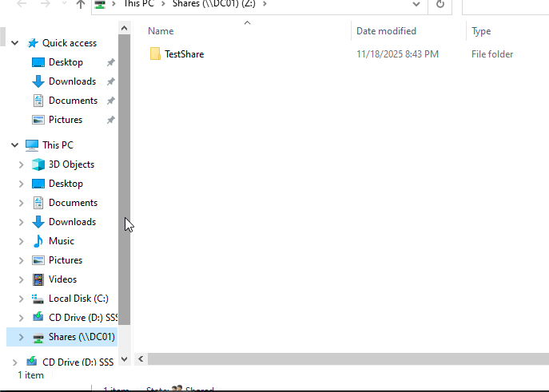The height and width of the screenshot is (392, 549).
Task: Expand Pictures under This PC
Action: [21, 260]
